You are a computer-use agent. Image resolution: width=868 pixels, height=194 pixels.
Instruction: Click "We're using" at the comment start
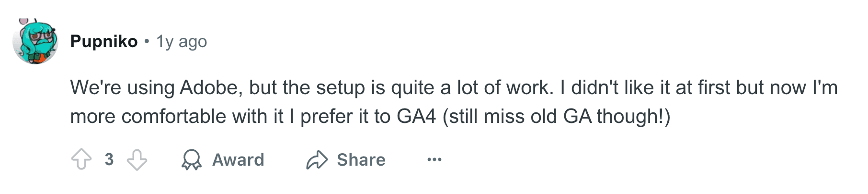[122, 88]
